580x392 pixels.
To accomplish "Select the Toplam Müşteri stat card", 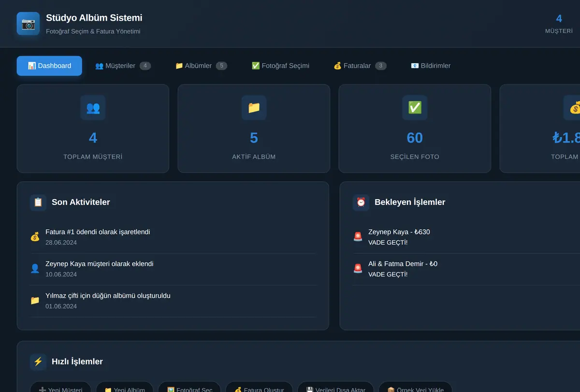I will click(93, 129).
